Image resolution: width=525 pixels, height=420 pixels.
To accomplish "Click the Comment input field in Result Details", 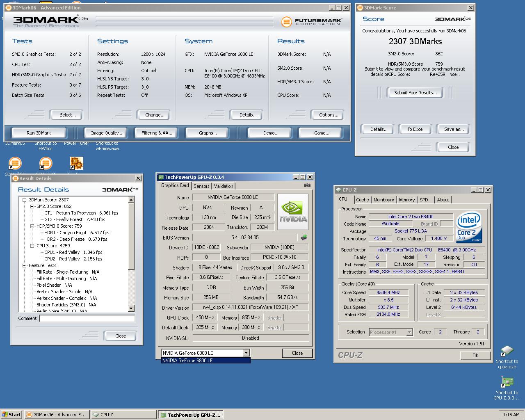I will (87, 318).
